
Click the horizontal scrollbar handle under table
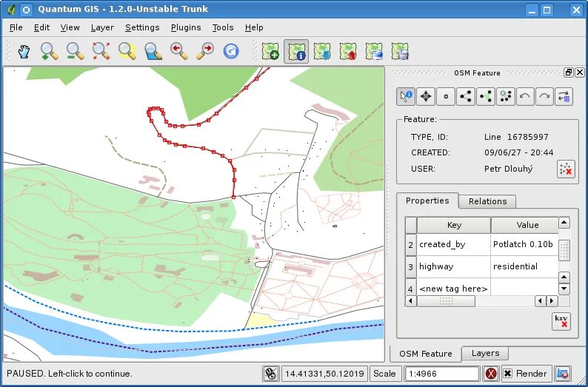point(446,301)
